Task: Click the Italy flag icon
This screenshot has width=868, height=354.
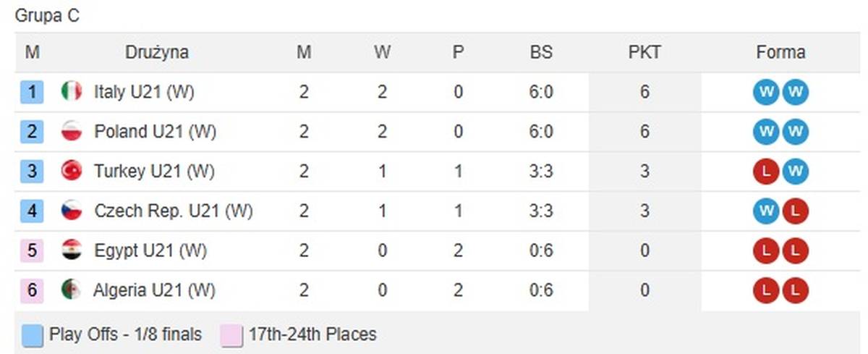Action: click(71, 92)
